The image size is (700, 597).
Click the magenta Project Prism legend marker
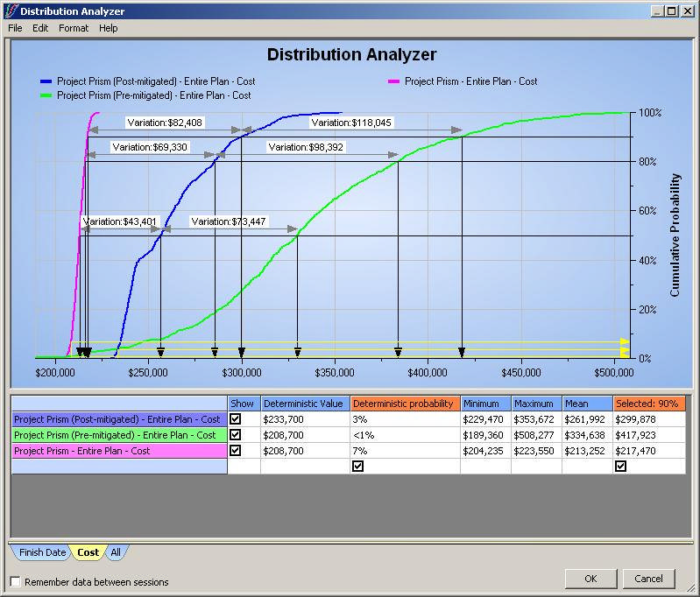pyautogui.click(x=393, y=81)
